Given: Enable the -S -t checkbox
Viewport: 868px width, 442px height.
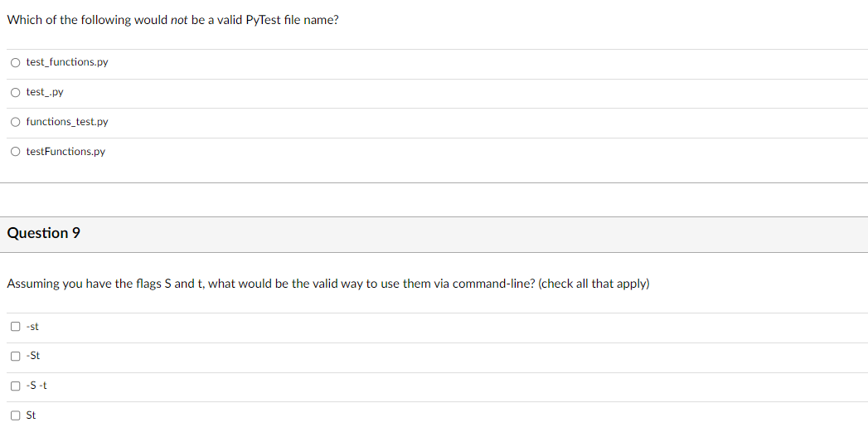Looking at the screenshot, I should 16,386.
